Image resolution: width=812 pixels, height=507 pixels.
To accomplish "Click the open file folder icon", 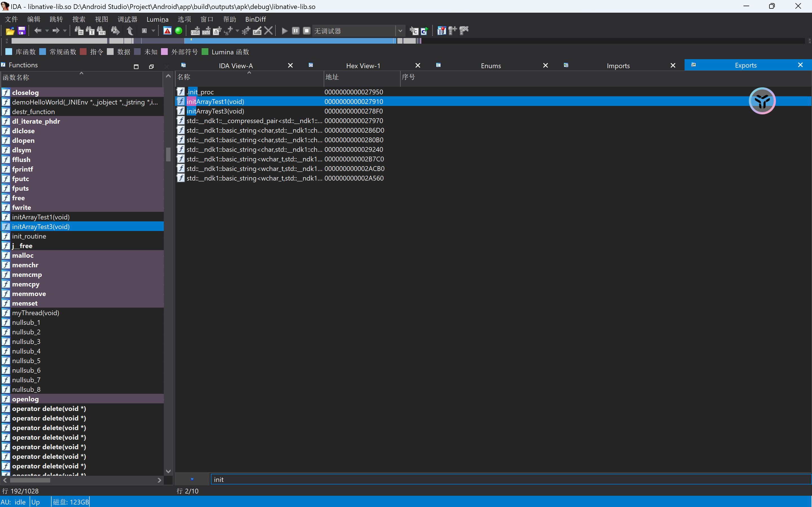I will [x=10, y=31].
